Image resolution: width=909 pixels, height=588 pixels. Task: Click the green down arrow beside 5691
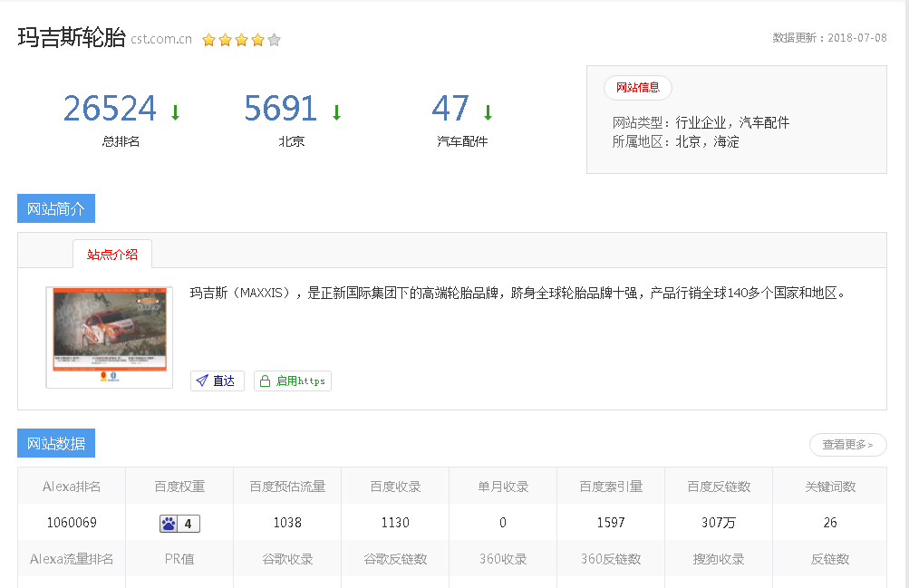[x=336, y=111]
